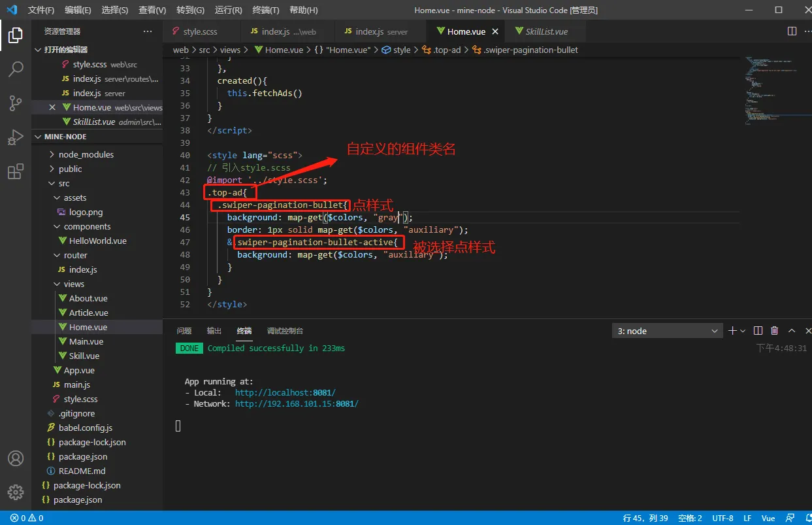
Task: Open the Manage gear menu
Action: click(x=16, y=492)
